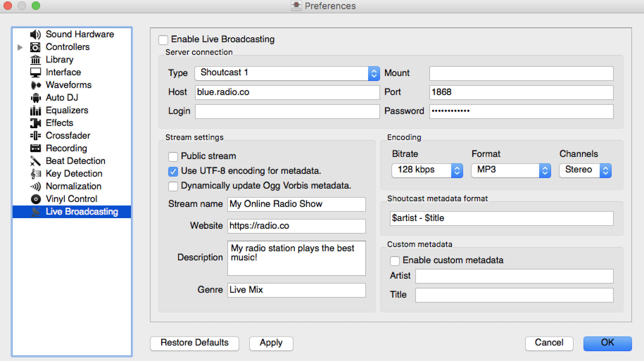Screen dimensions: 644x361
Task: Check Enable custom metadata option
Action: pos(394,261)
